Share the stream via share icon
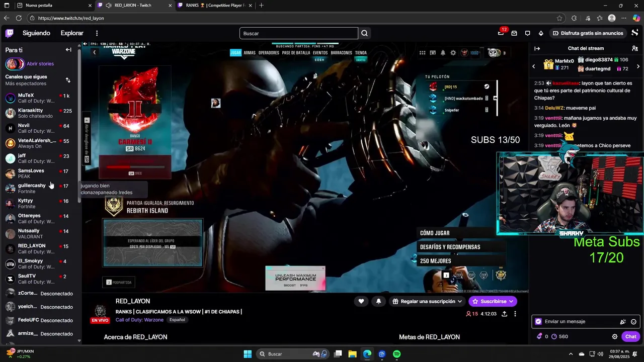Image resolution: width=644 pixels, height=362 pixels. pos(505,314)
